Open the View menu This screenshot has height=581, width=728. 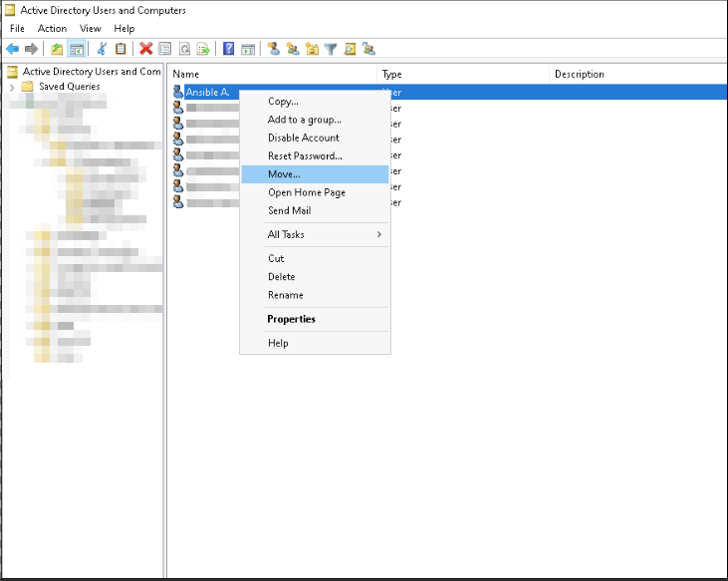pos(91,29)
